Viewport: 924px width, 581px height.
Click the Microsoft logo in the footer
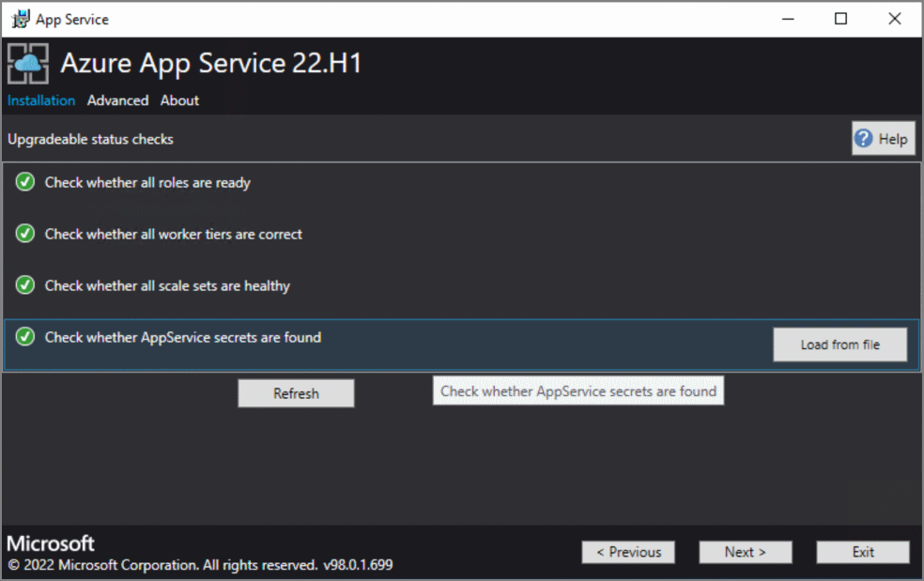(50, 543)
